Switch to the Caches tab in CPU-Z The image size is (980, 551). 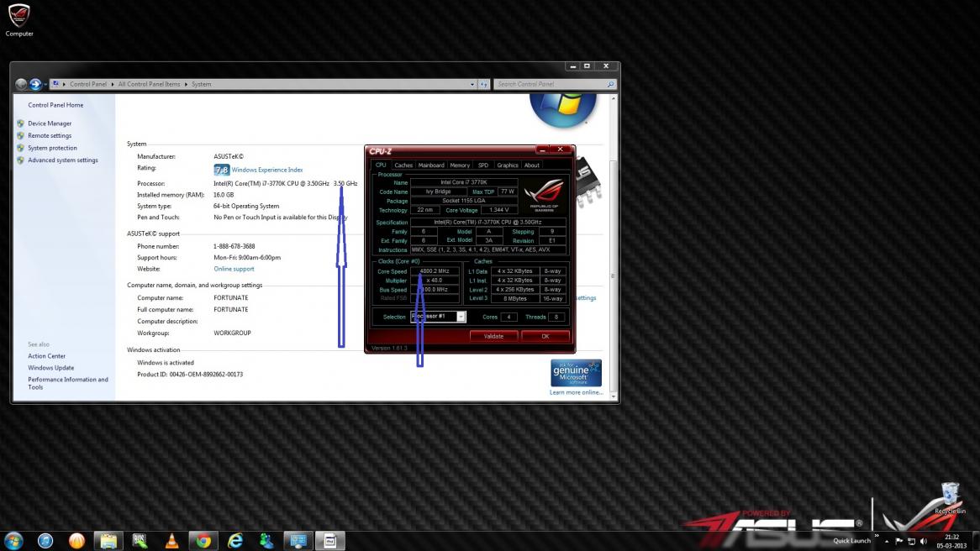pos(403,165)
